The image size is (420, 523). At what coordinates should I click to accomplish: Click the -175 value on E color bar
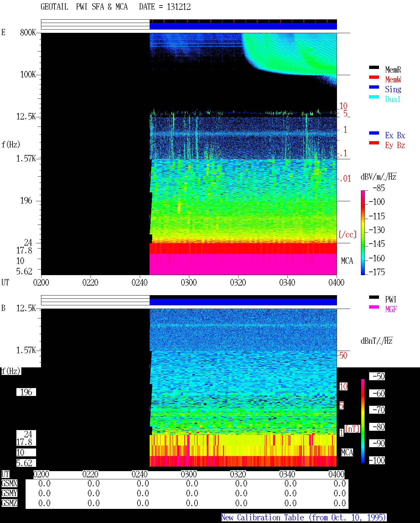pyautogui.click(x=377, y=272)
